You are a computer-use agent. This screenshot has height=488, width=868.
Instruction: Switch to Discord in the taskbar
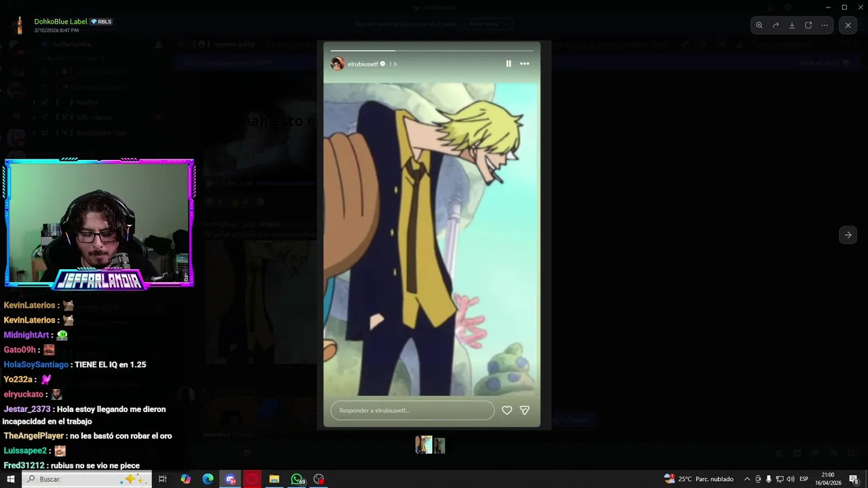231,479
